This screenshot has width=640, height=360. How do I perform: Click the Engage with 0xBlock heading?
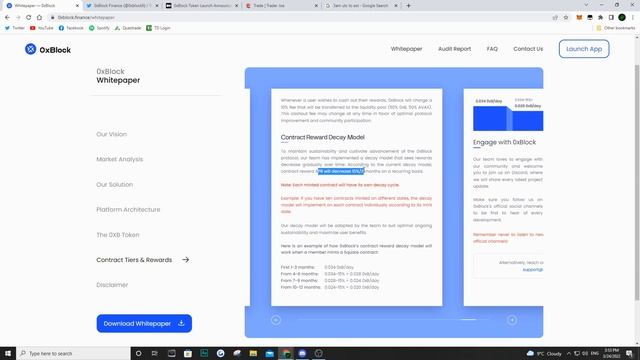point(504,142)
